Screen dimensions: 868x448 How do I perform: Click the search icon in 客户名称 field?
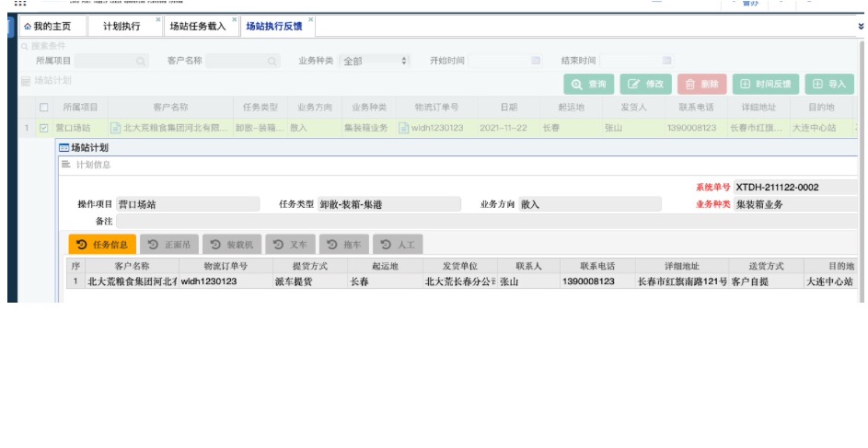272,61
